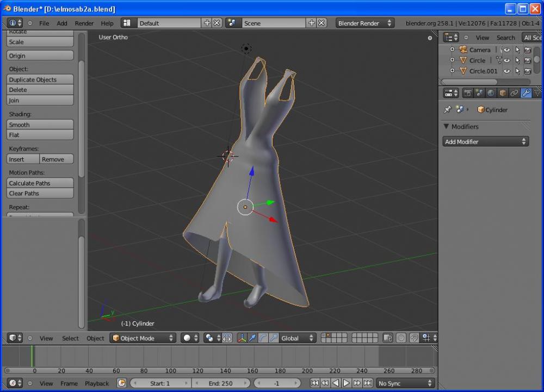Image resolution: width=544 pixels, height=392 pixels.
Task: Click the translate manipulator arrow icon
Action: (x=252, y=338)
